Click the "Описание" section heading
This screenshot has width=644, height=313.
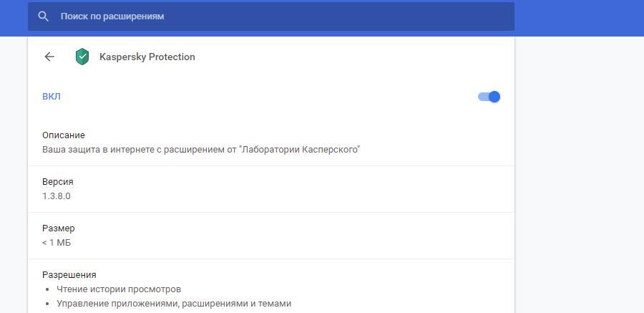pyautogui.click(x=64, y=135)
